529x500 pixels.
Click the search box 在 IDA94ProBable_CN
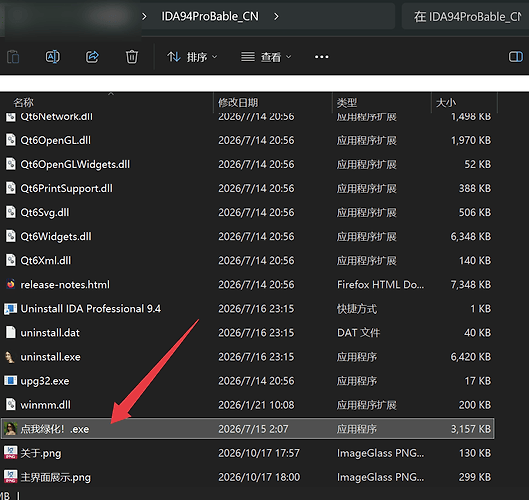click(466, 16)
